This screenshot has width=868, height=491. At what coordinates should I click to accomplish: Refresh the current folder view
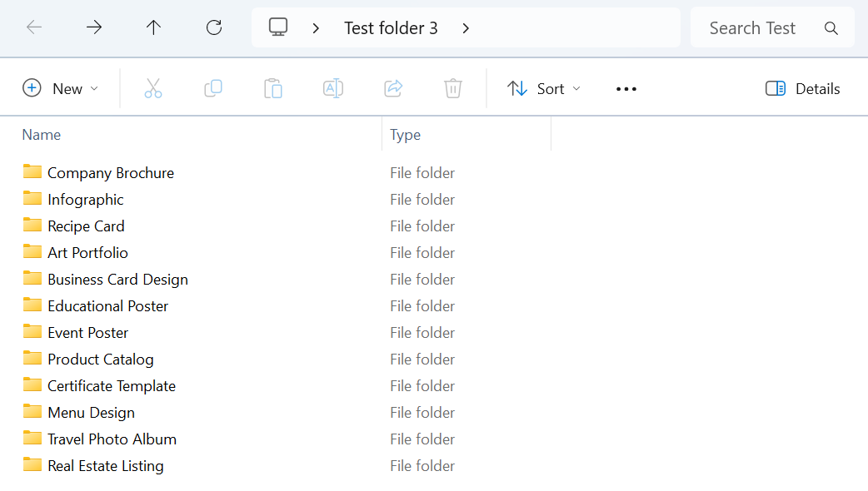(214, 27)
